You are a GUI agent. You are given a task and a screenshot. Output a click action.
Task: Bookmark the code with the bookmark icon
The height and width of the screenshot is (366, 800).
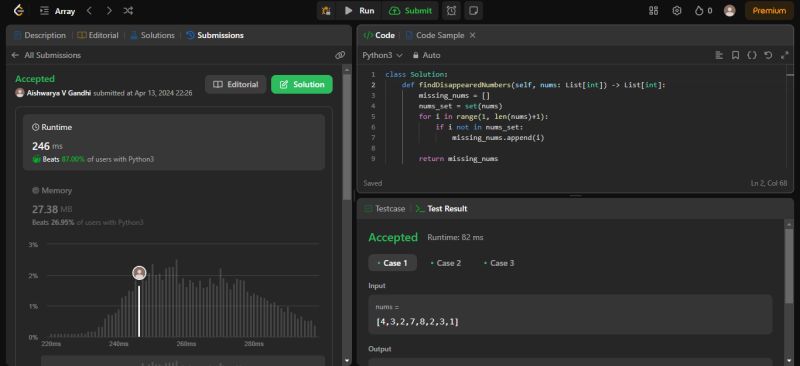pos(735,55)
